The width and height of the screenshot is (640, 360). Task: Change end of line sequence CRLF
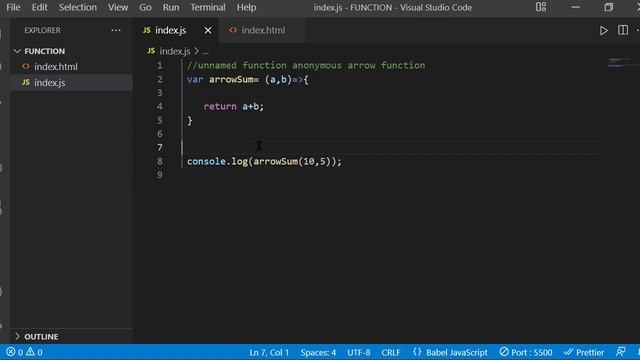coord(391,352)
